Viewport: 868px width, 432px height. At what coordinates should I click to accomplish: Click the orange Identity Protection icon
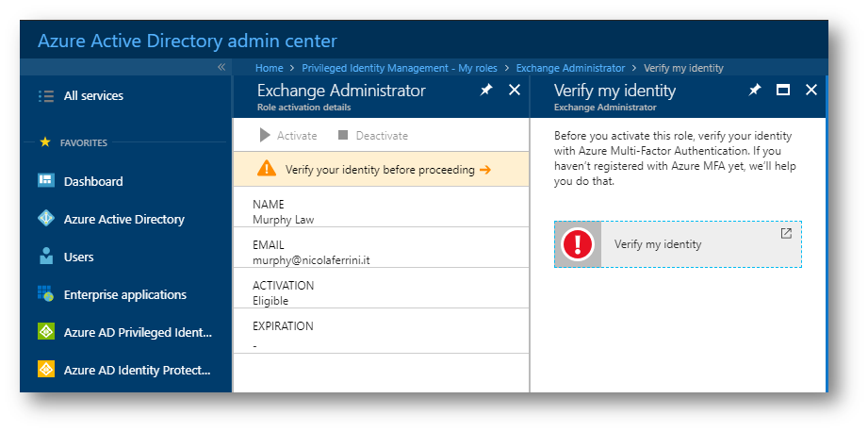click(x=46, y=369)
